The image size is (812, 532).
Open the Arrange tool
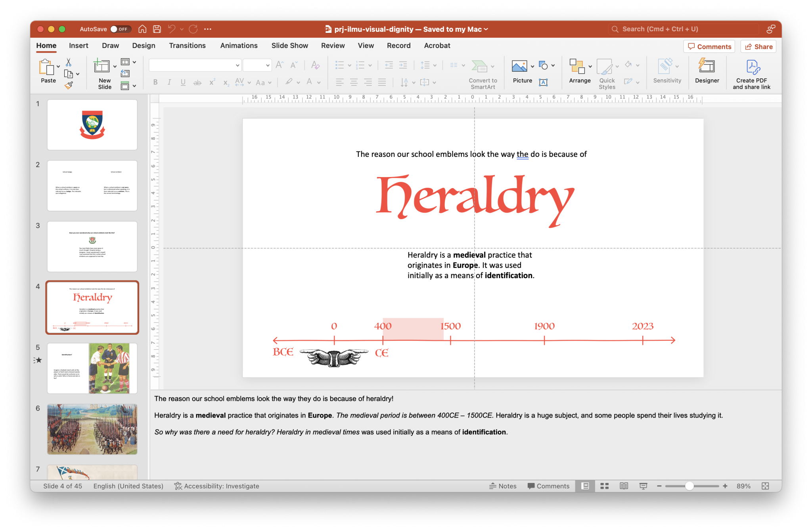coord(578,71)
